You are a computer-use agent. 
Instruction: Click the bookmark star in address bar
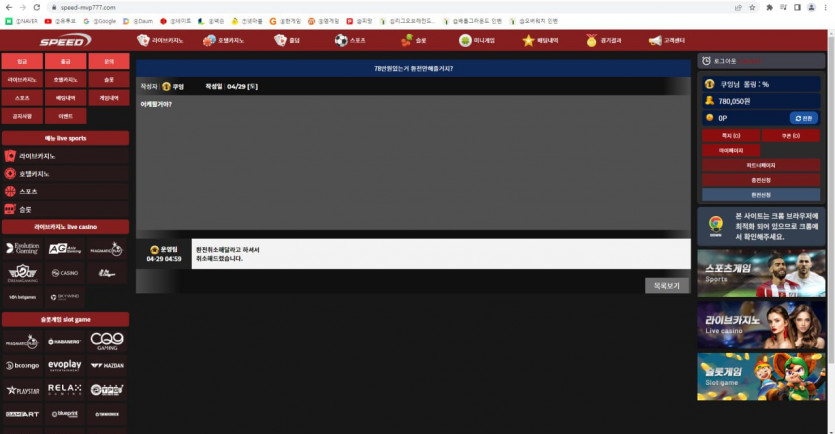[x=752, y=7]
